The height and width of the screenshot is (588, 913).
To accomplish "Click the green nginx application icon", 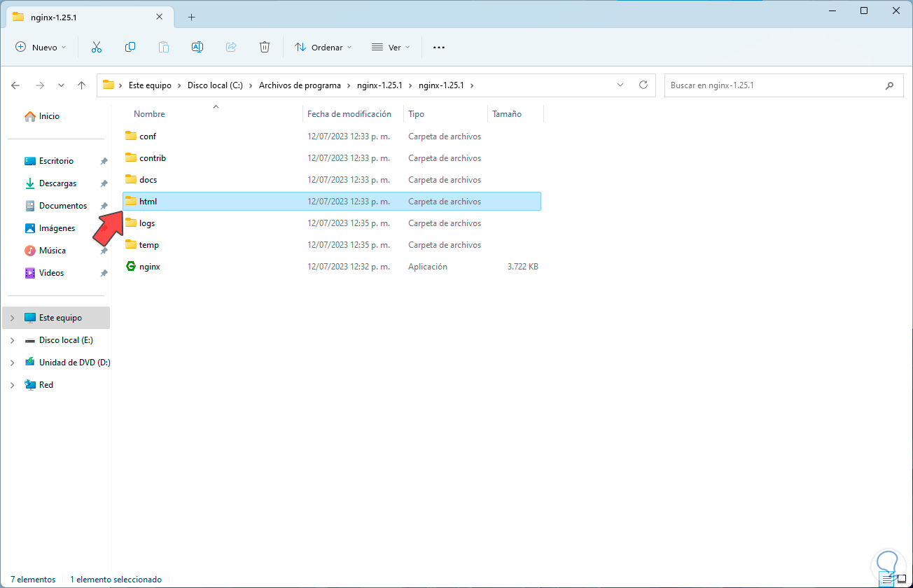I will (x=131, y=266).
